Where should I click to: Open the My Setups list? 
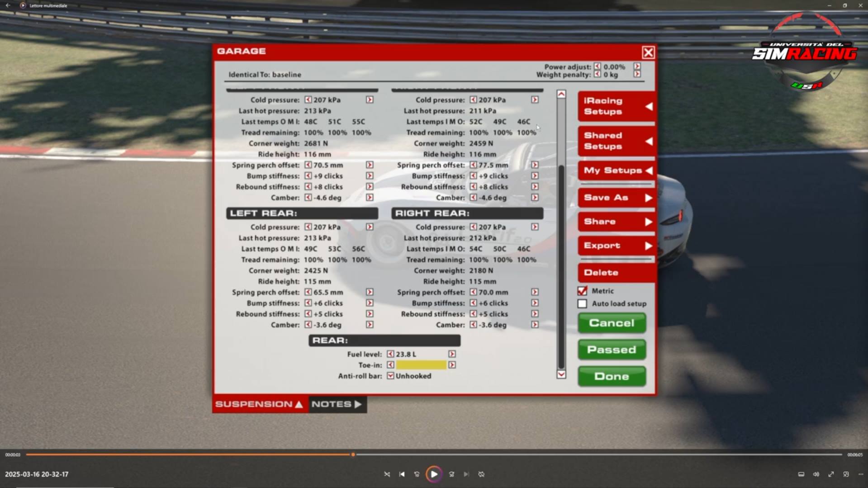616,171
